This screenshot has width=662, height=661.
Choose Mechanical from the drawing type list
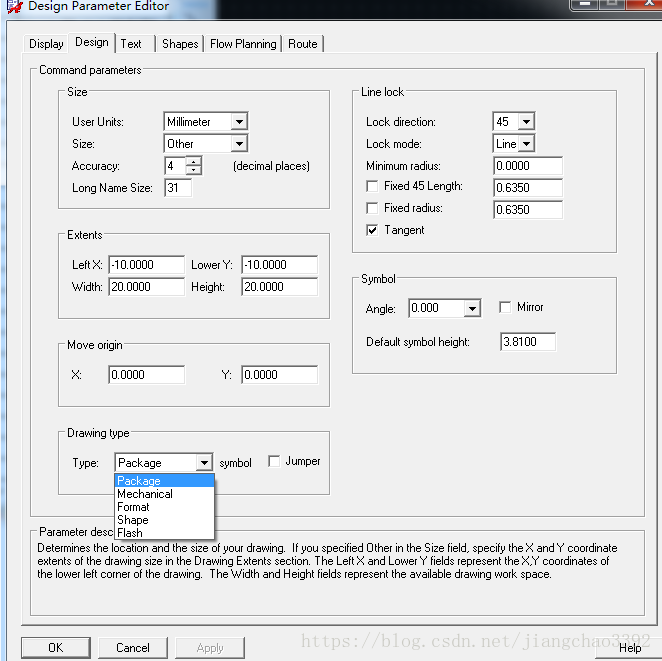tap(145, 494)
